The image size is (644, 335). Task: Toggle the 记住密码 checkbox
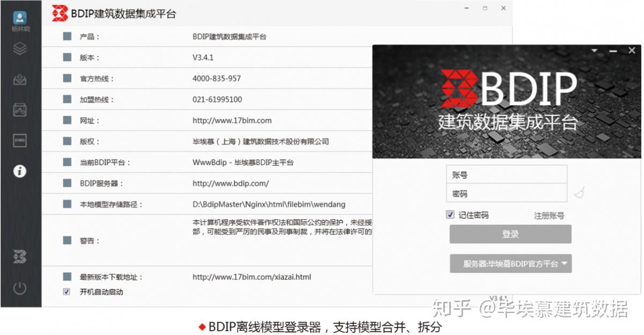[450, 214]
